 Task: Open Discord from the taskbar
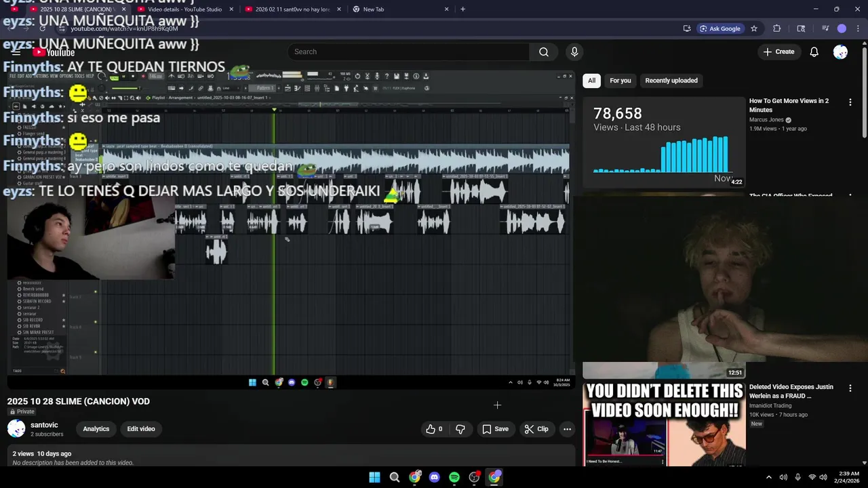coord(434,477)
